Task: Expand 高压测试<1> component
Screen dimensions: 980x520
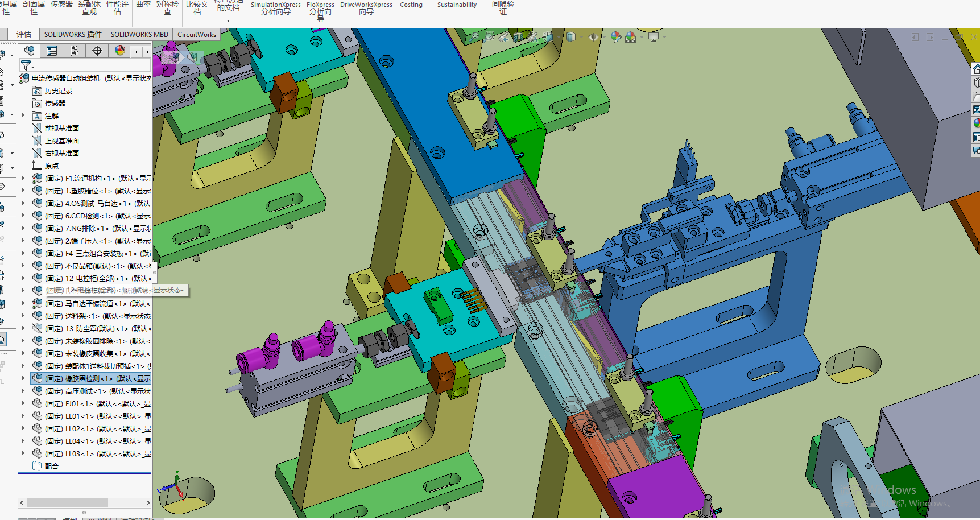Action: point(23,391)
